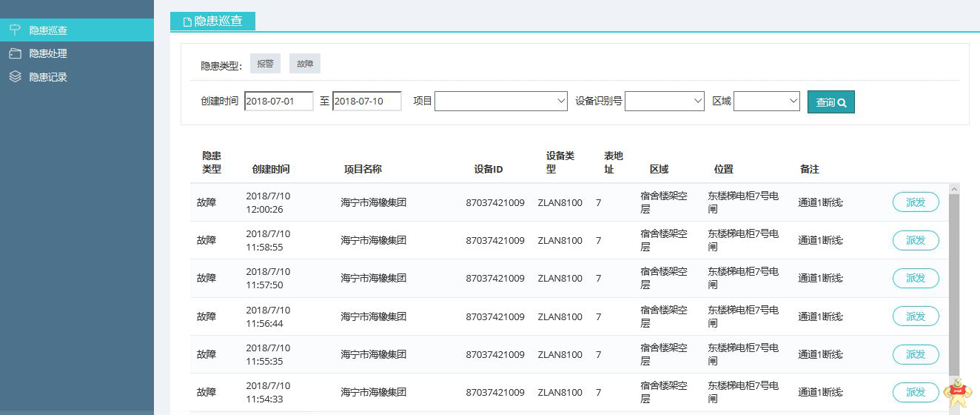Open 隐患处理 in the sidebar menu

click(x=48, y=53)
